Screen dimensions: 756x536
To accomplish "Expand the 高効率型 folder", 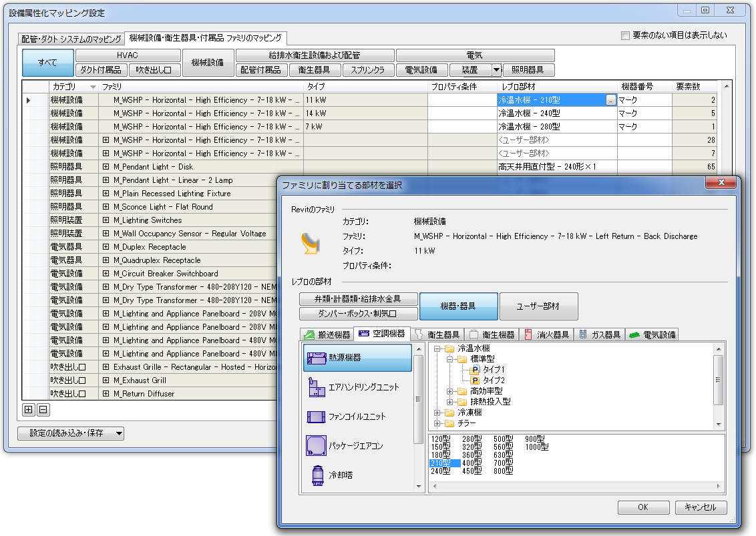I will pos(449,391).
